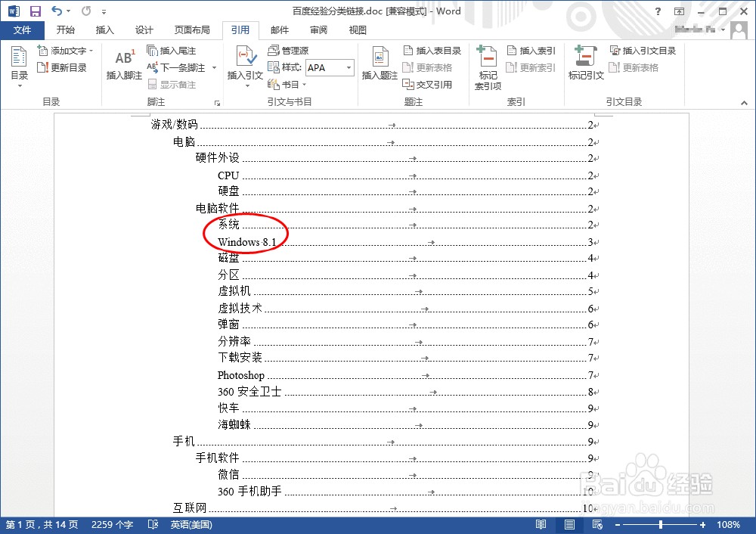This screenshot has width=756, height=534.
Task: Click Ribbon Display Options icon
Action: 680,11
